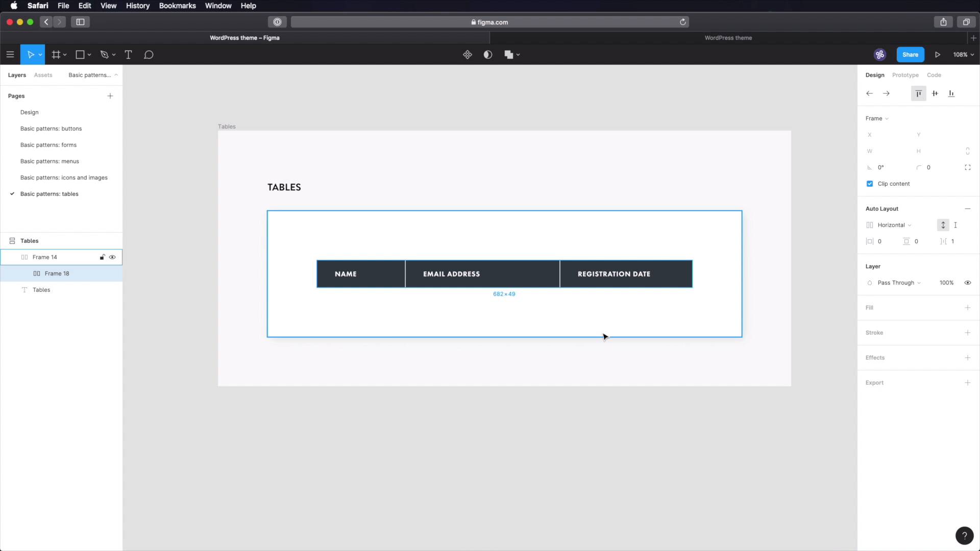
Task: Click the align horizontal centers icon
Action: click(935, 93)
